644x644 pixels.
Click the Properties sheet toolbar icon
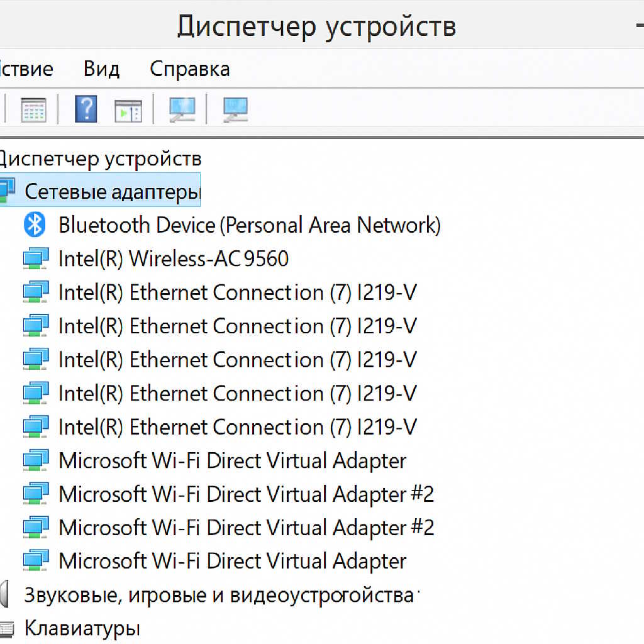pyautogui.click(x=33, y=109)
